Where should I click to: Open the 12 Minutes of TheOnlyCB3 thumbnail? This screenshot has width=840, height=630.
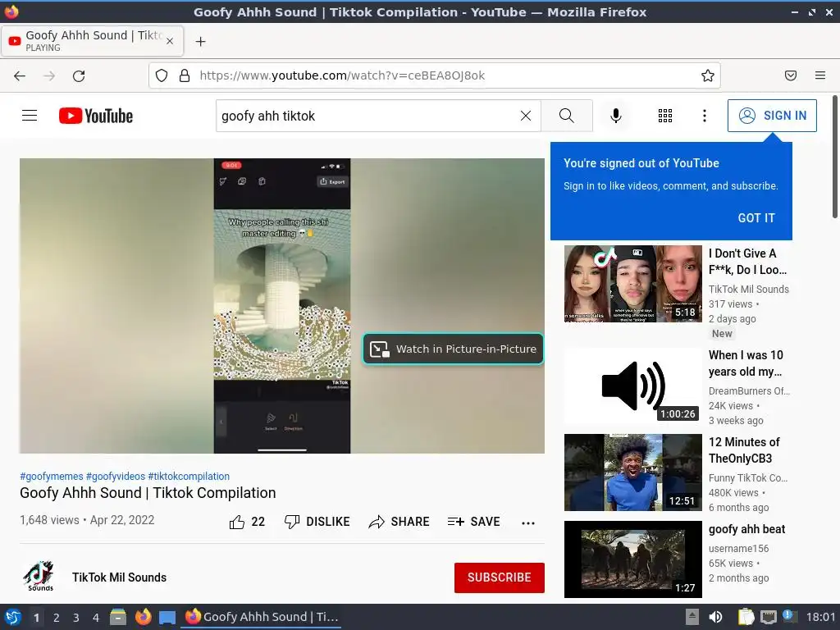632,472
